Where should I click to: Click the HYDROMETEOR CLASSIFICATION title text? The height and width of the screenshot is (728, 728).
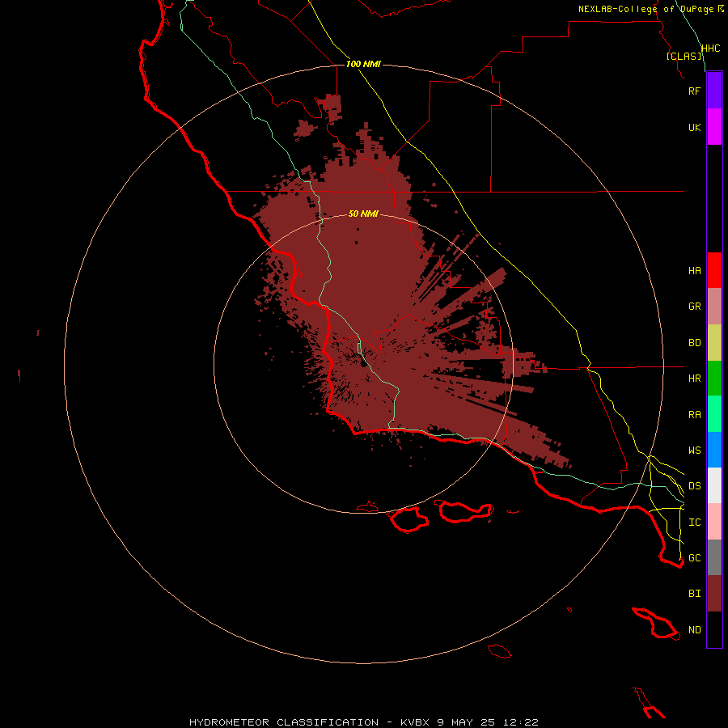tap(284, 722)
